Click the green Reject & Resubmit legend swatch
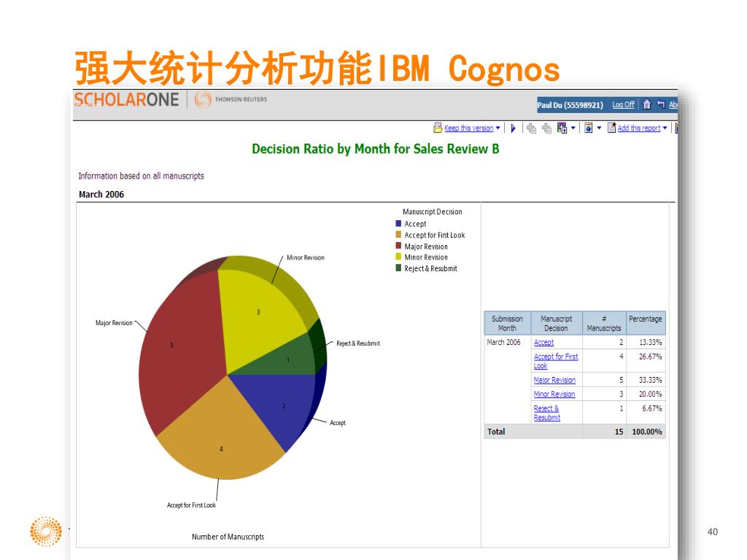The image size is (747, 560). point(398,268)
